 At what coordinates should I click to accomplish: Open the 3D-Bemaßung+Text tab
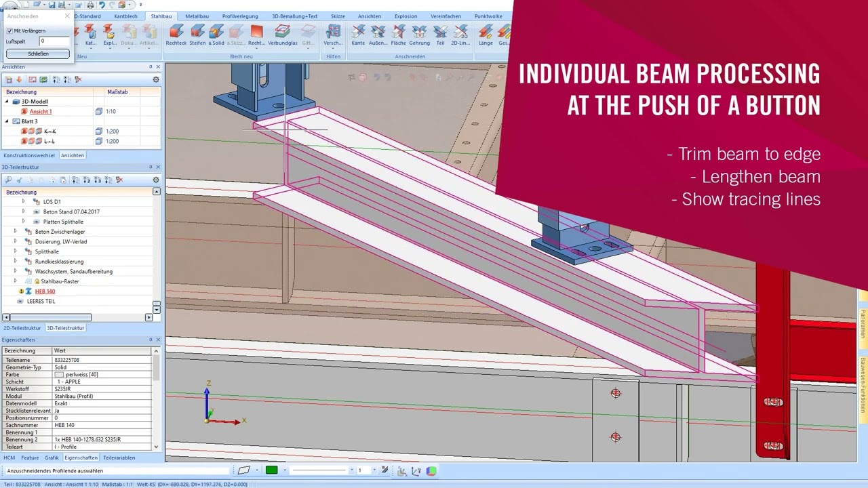[294, 16]
